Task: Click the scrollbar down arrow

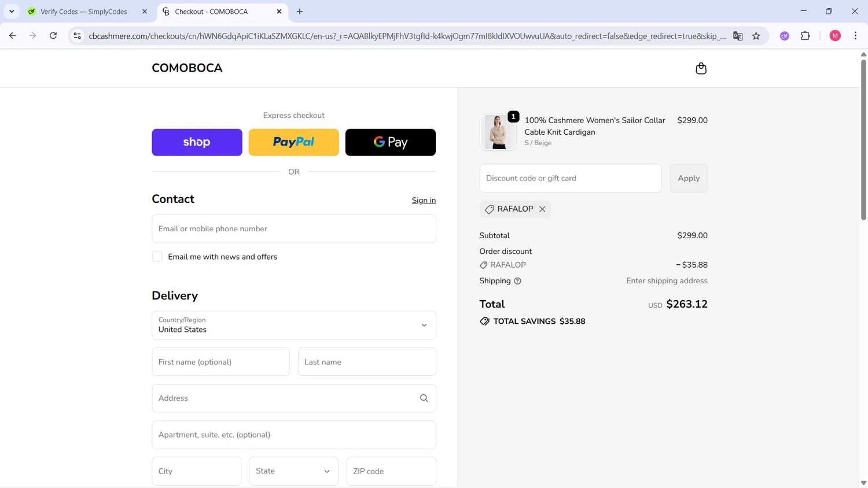Action: click(x=863, y=483)
